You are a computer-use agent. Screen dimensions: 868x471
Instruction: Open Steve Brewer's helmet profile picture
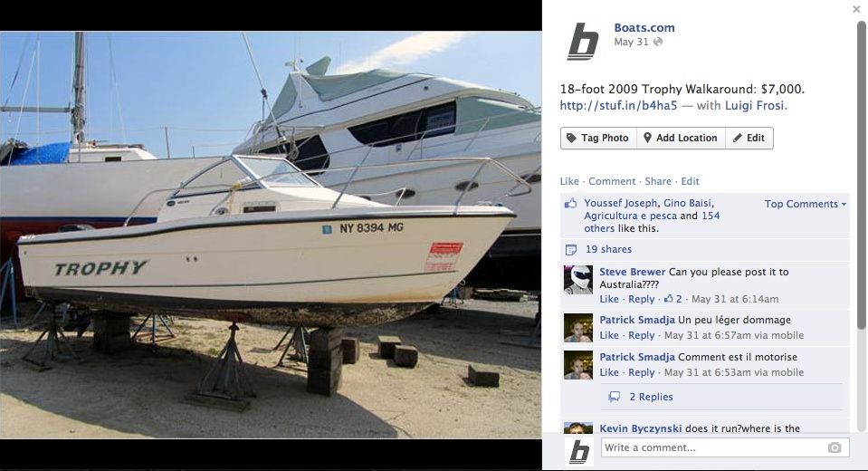578,280
